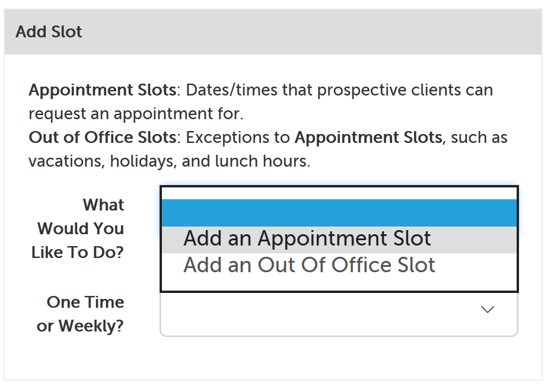Click the "Add Slot" panel title
This screenshot has height=392, width=554.
49,32
